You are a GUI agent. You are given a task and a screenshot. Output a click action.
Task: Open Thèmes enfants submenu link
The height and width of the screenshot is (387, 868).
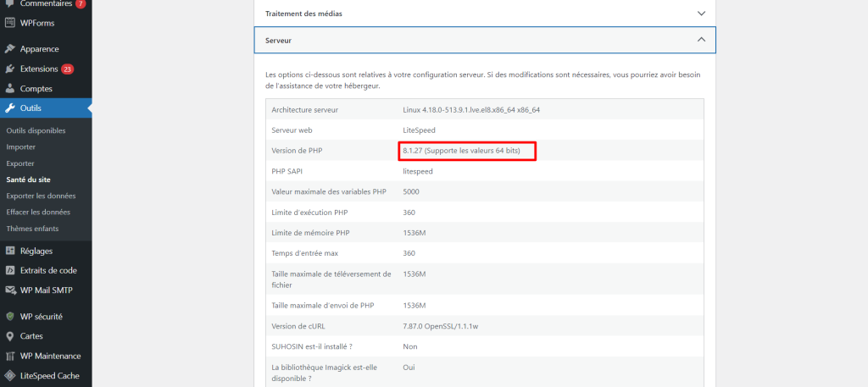click(x=33, y=229)
